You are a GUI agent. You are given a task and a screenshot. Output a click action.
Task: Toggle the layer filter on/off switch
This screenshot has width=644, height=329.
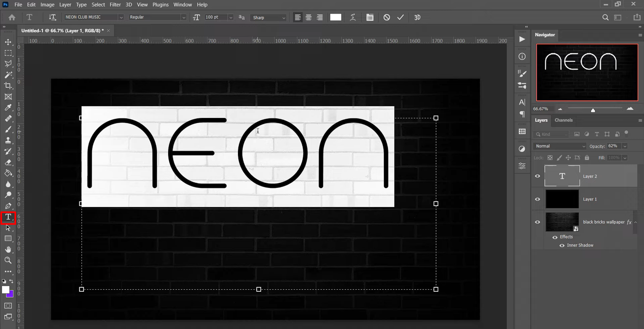tap(626, 134)
